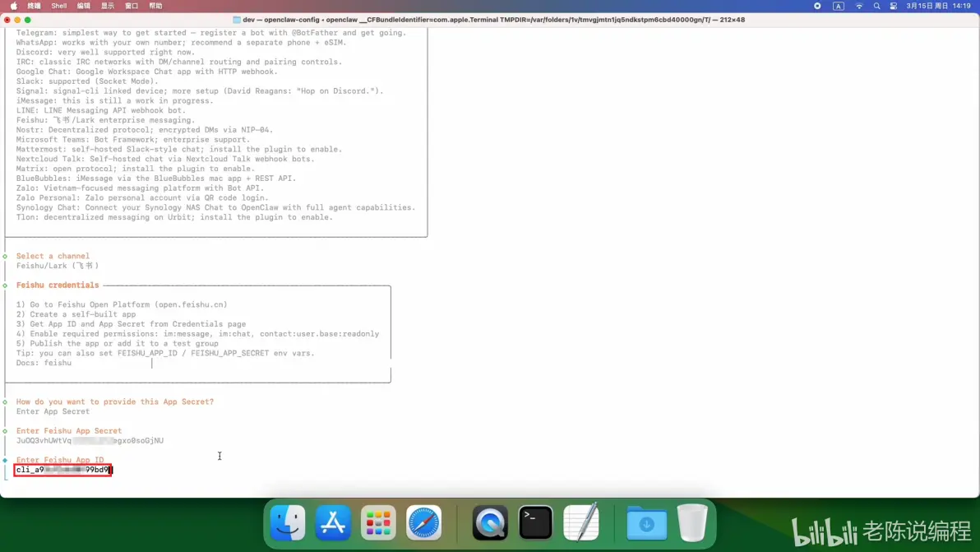Open the Trash in the Dock
The width and height of the screenshot is (980, 552).
point(692,522)
